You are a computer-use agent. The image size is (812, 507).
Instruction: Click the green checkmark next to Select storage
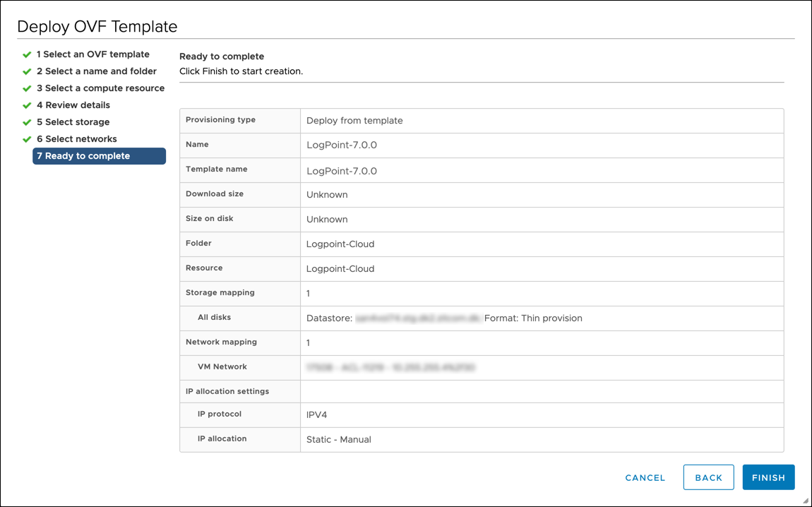(27, 122)
